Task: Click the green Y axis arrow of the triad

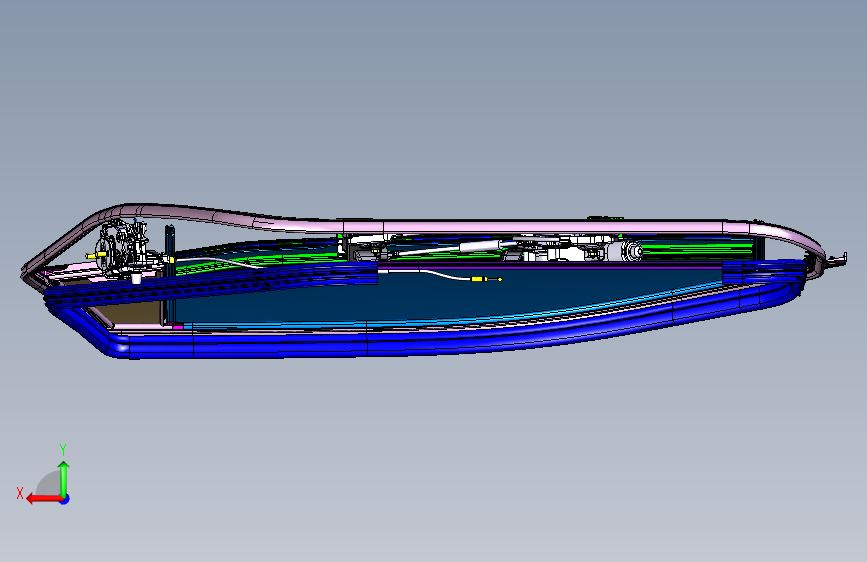Action: 64,478
